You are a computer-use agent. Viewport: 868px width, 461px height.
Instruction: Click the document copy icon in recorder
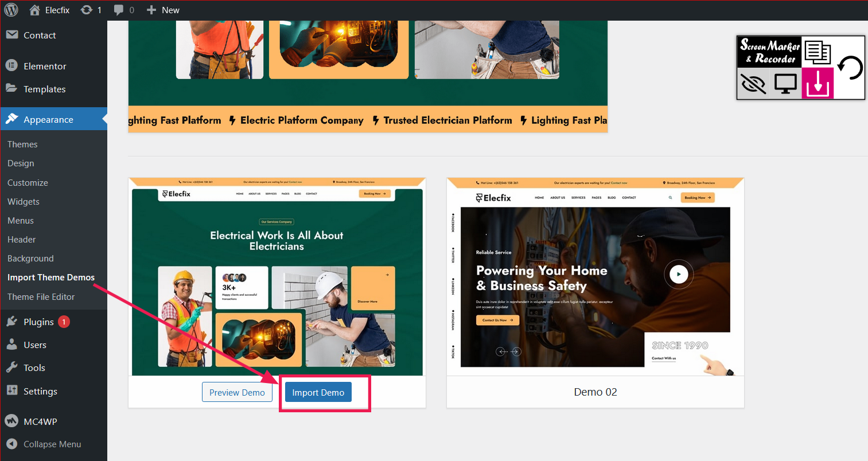click(818, 53)
